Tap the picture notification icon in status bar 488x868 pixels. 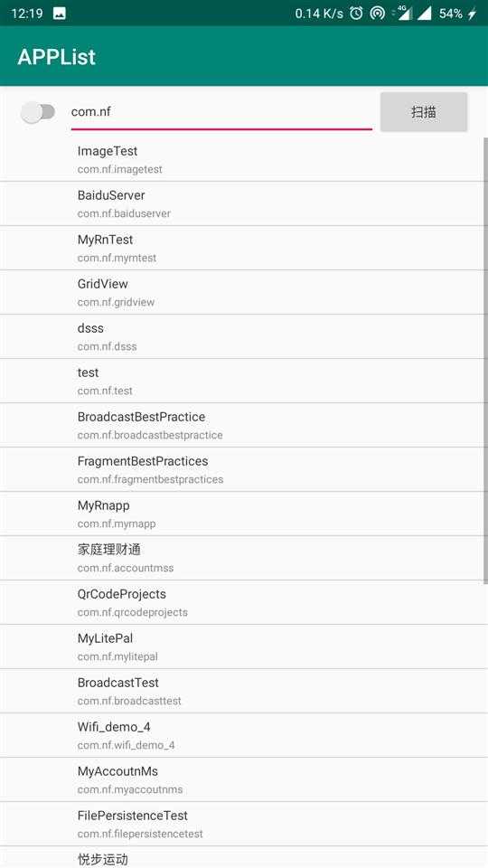(x=60, y=14)
